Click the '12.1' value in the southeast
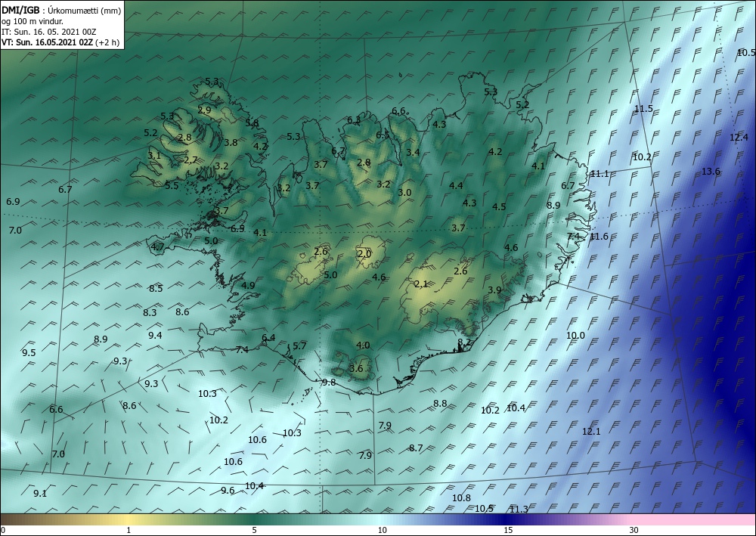 point(591,432)
